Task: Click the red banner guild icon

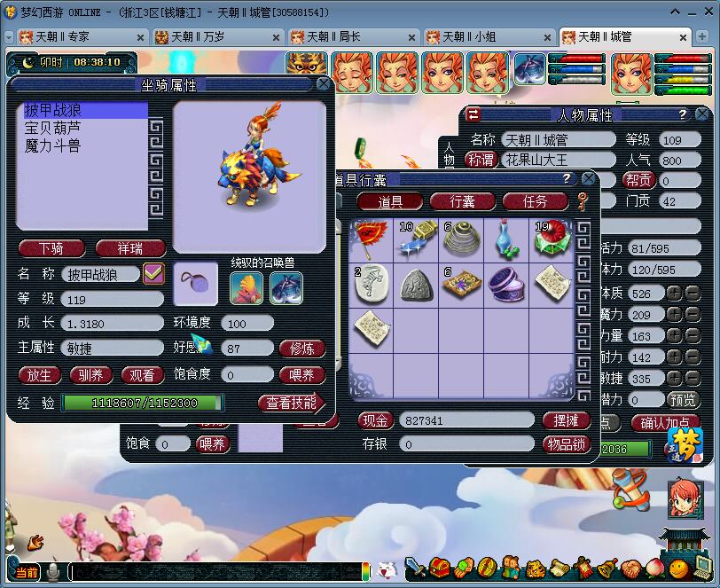Action: pos(583,568)
